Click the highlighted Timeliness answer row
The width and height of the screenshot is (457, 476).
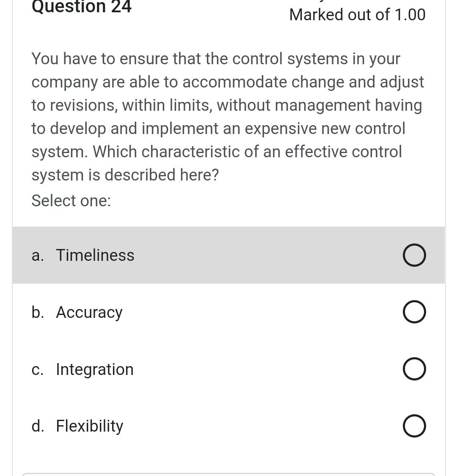pyautogui.click(x=228, y=255)
